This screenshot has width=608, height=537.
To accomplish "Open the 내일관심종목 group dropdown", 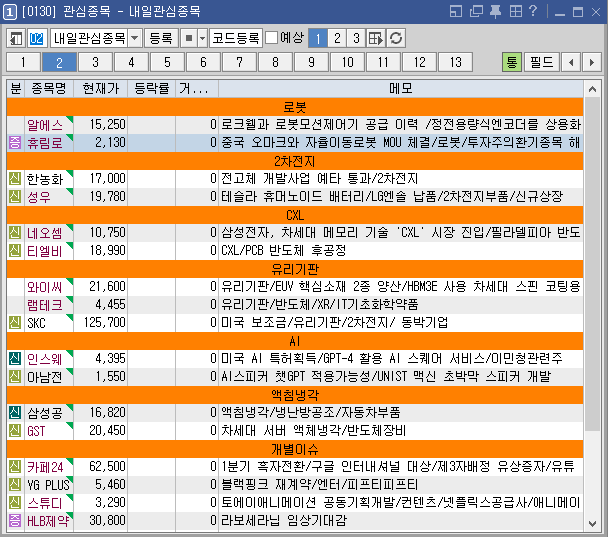I will click(135, 38).
